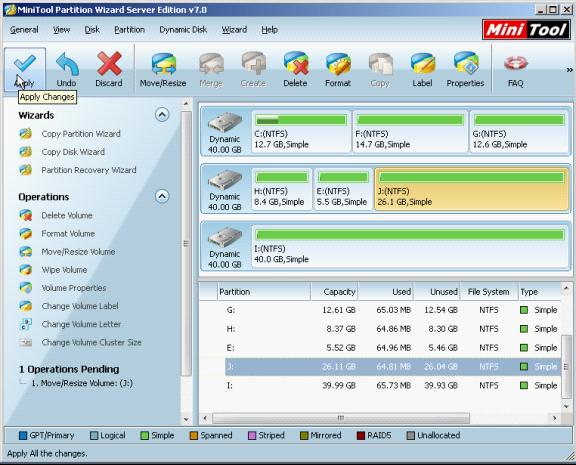Discard all pending operations

[109, 70]
